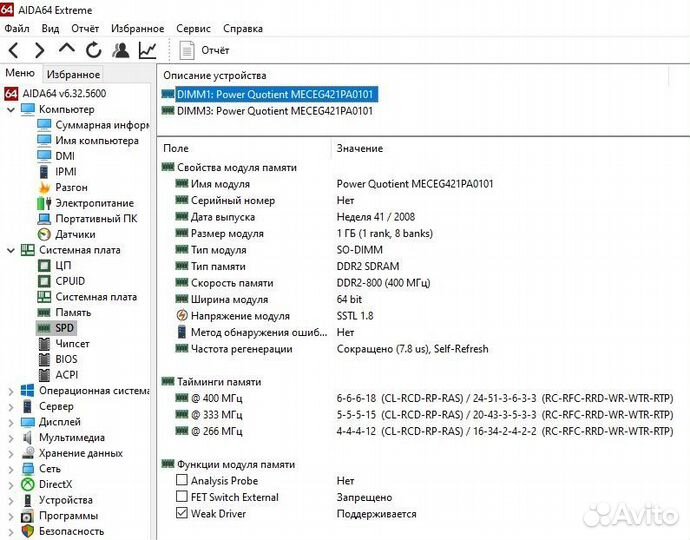
Task: Open the ЦП processor icon
Action: pyautogui.click(x=44, y=266)
